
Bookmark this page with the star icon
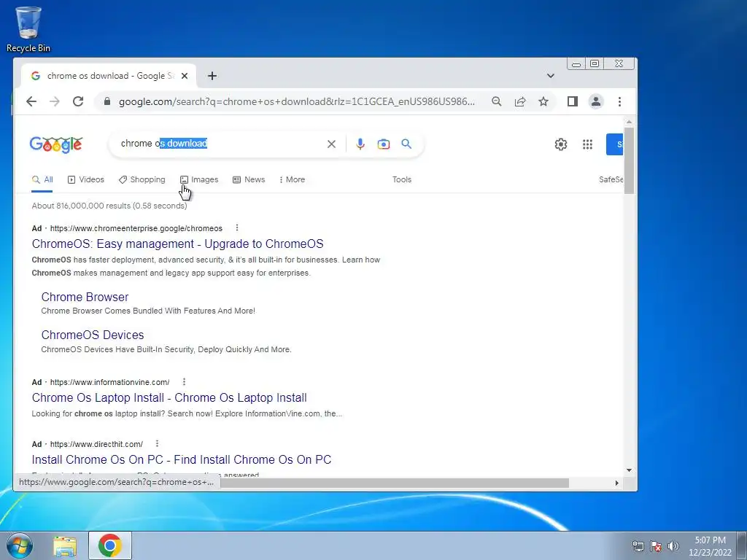543,101
